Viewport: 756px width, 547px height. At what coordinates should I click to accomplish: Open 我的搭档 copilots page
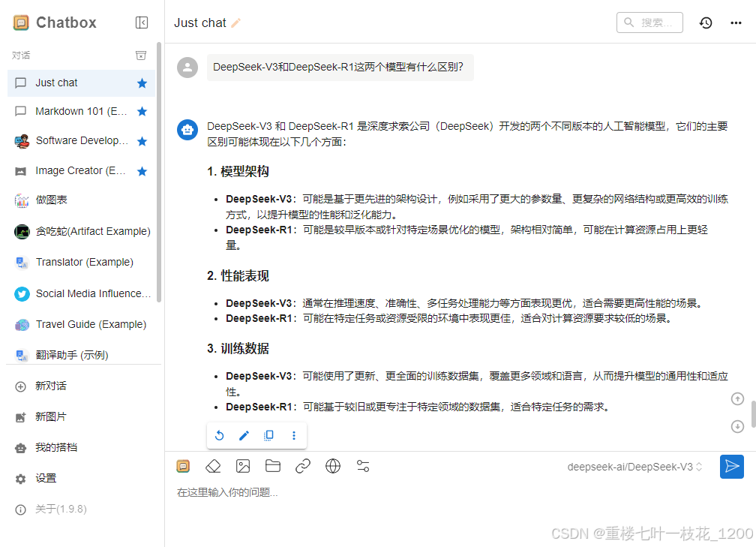(81, 448)
